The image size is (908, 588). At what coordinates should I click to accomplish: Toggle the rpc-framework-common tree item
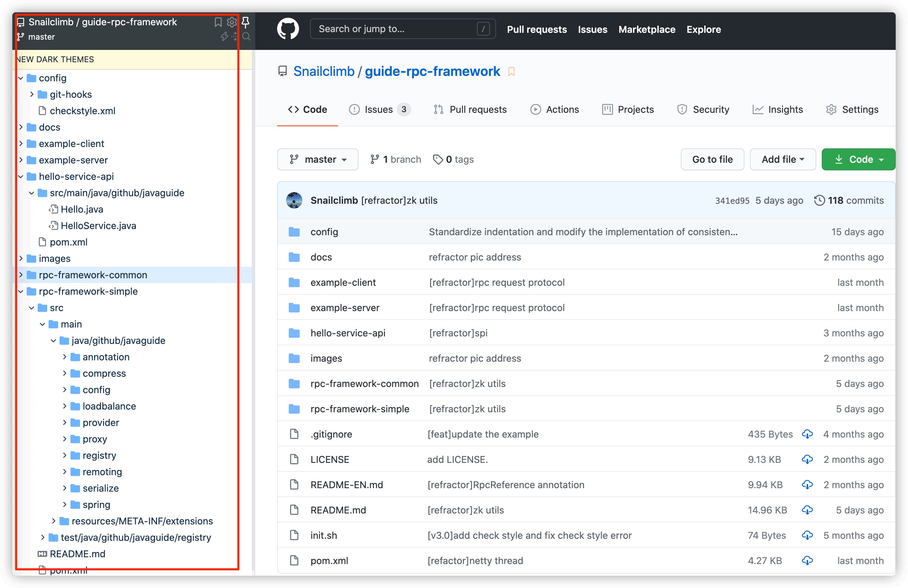point(20,275)
